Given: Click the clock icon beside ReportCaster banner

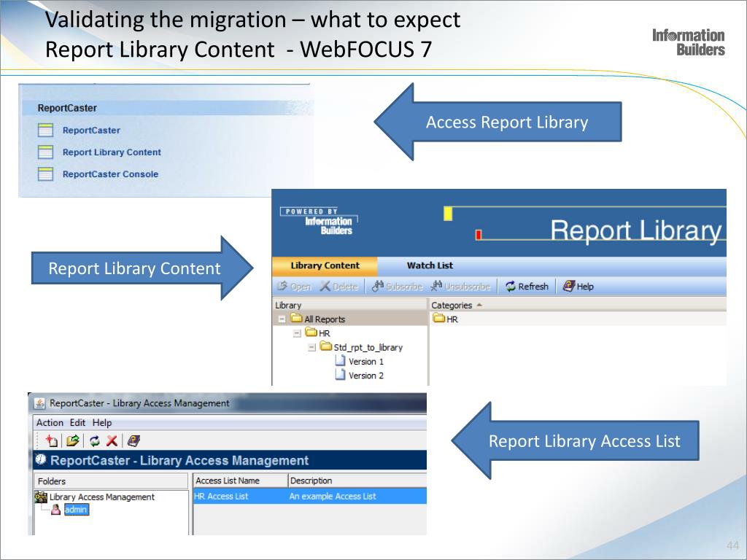Looking at the screenshot, I should (x=41, y=459).
